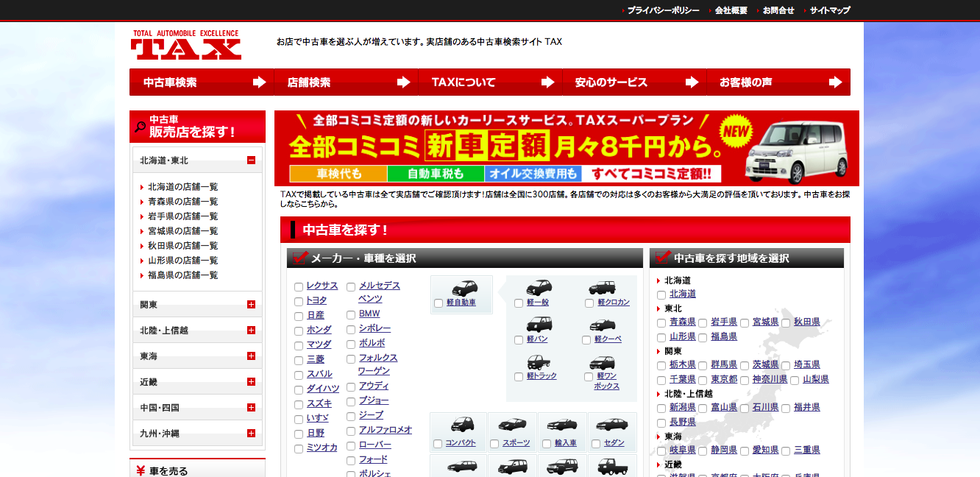This screenshot has height=477, width=980.
Task: Click the 軽バン car icon
Action: pos(539,324)
